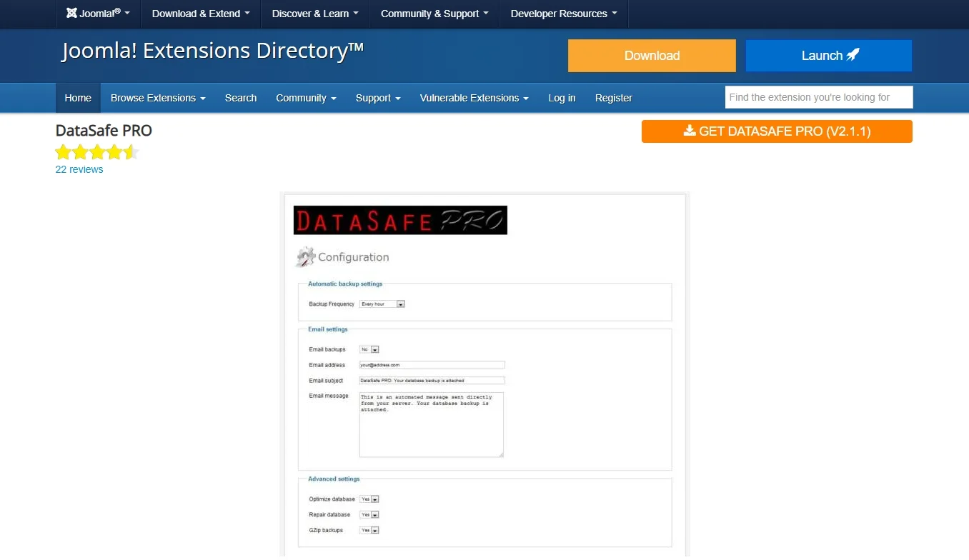The image size is (969, 560).
Task: Focus the 'Find the extension' search field
Action: (819, 97)
